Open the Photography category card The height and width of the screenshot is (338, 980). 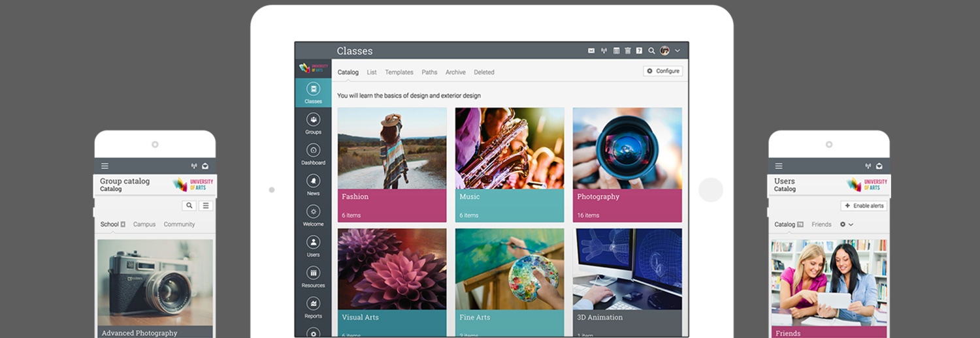pos(627,165)
